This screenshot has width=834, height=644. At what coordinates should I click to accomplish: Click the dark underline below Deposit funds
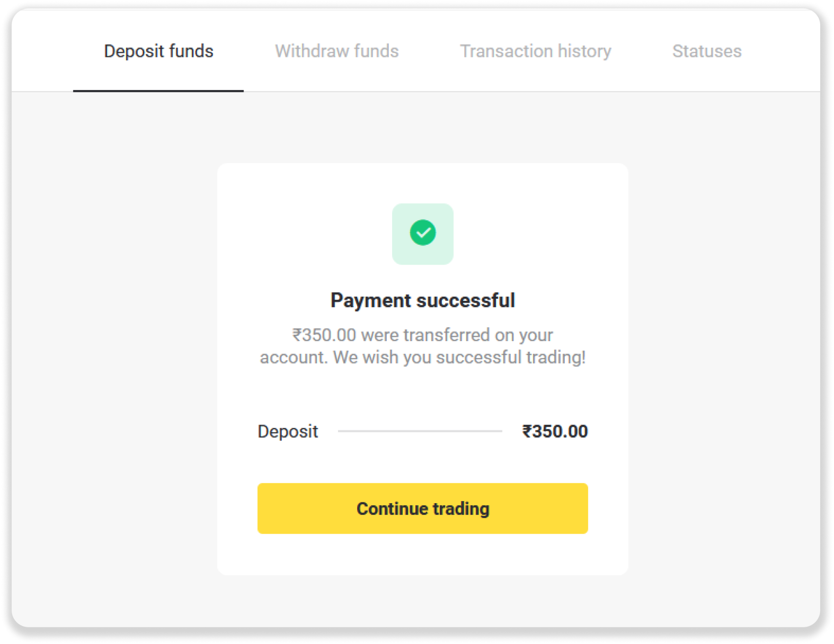pos(158,91)
